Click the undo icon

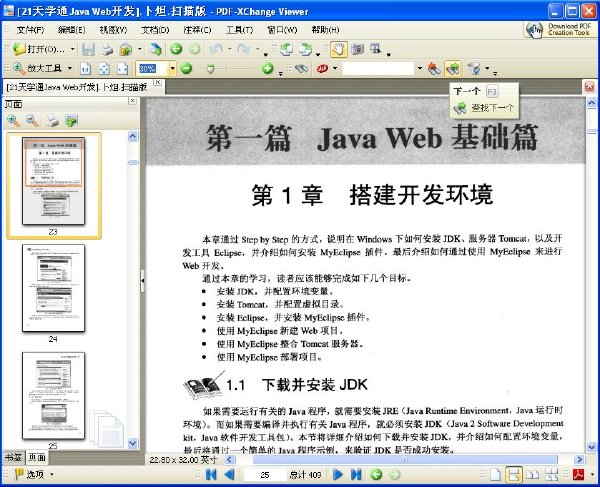point(216,49)
